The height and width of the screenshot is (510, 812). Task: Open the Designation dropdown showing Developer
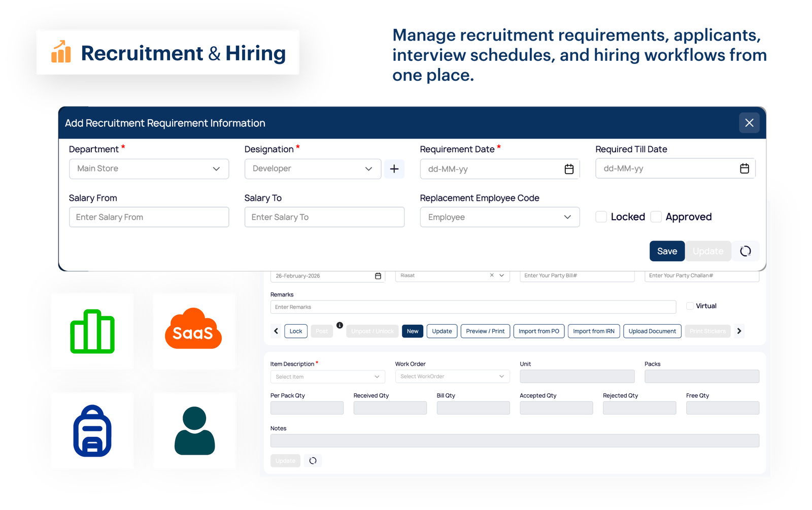click(x=312, y=168)
